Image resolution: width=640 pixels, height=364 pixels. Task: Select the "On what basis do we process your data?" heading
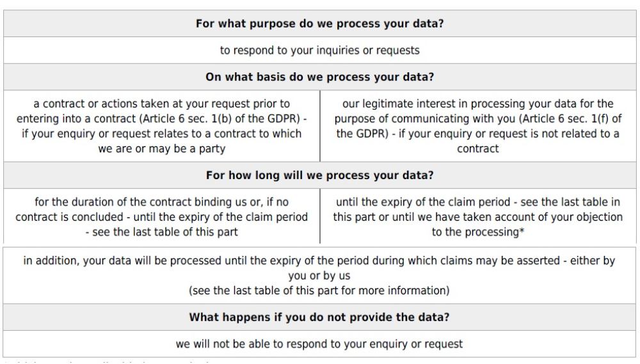[320, 77]
